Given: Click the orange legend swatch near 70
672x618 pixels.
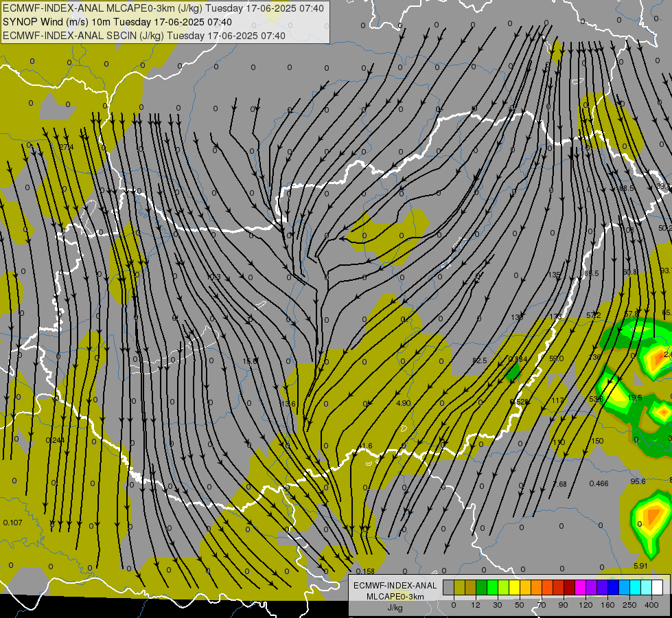Looking at the screenshot, I should click(537, 587).
